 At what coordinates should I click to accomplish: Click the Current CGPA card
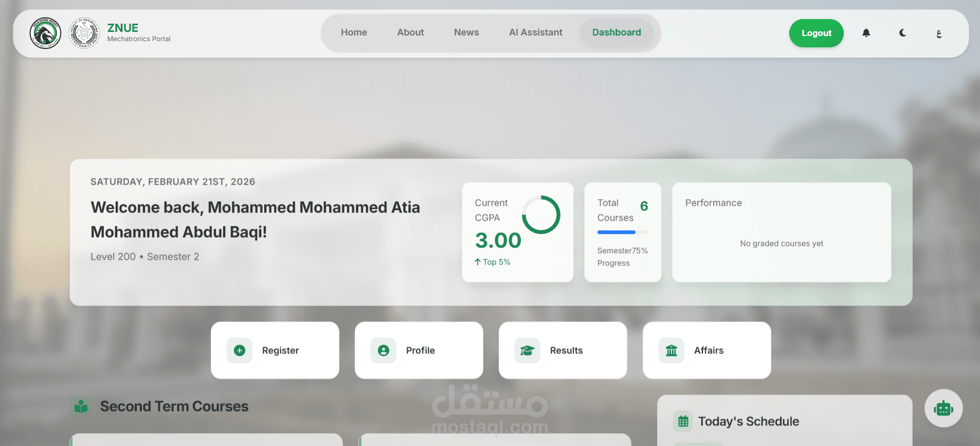coord(518,233)
